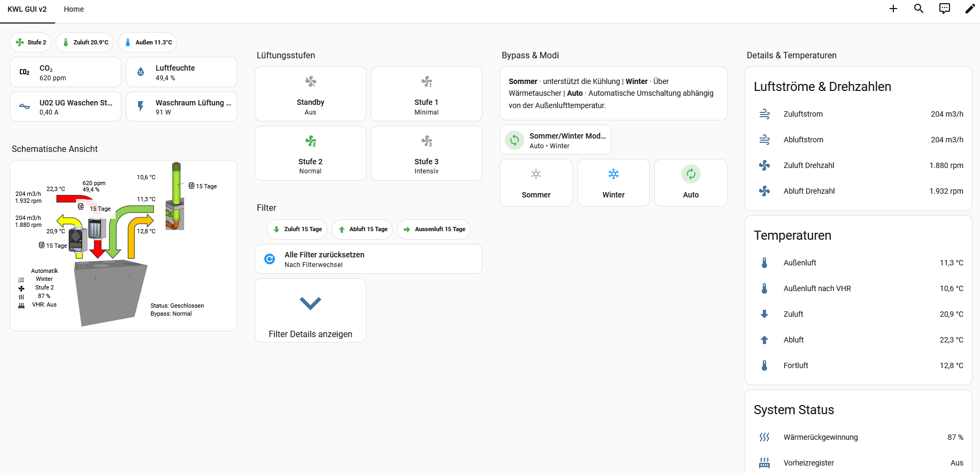Image resolution: width=980 pixels, height=473 pixels.
Task: Enable Stufe 3 Intensiv ventilation
Action: coord(426,154)
